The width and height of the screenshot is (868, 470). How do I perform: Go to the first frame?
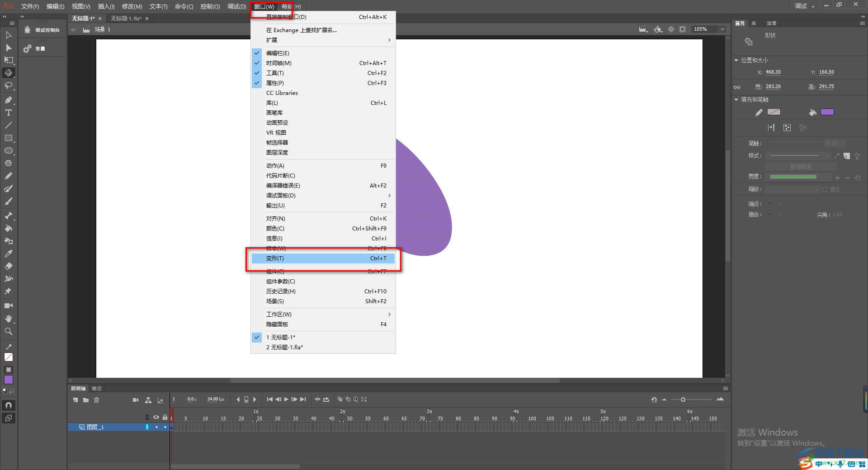click(270, 399)
